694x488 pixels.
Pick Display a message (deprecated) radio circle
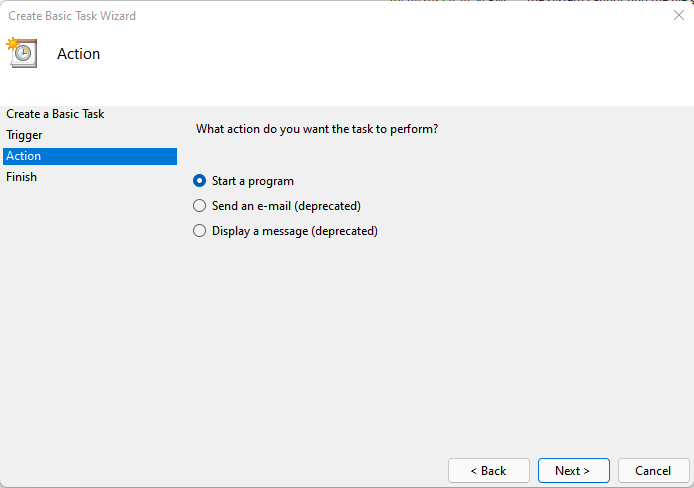199,231
